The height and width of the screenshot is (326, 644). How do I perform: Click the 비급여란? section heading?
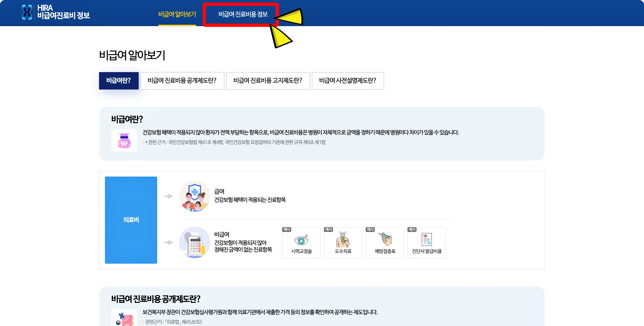pyautogui.click(x=127, y=119)
